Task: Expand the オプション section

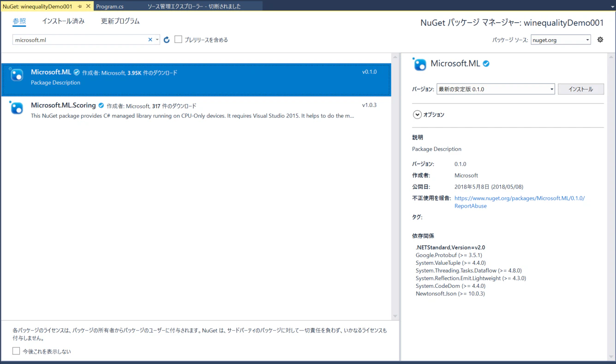Action: click(417, 115)
